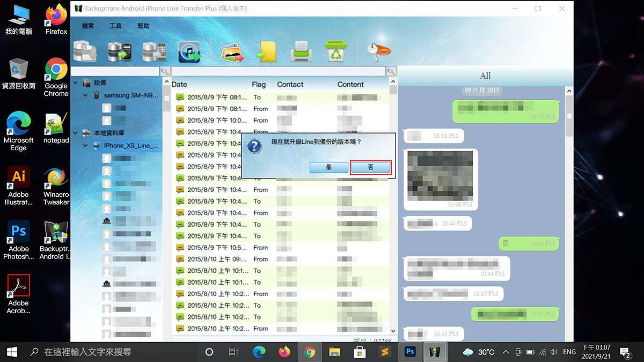Open the print messages tool
This screenshot has height=362, width=644.
pyautogui.click(x=301, y=51)
